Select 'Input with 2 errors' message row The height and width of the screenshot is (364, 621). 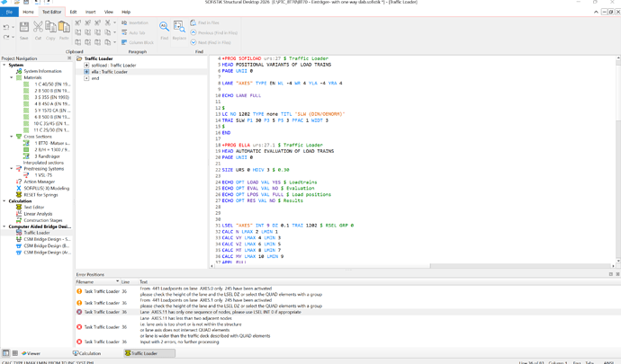pos(347,342)
